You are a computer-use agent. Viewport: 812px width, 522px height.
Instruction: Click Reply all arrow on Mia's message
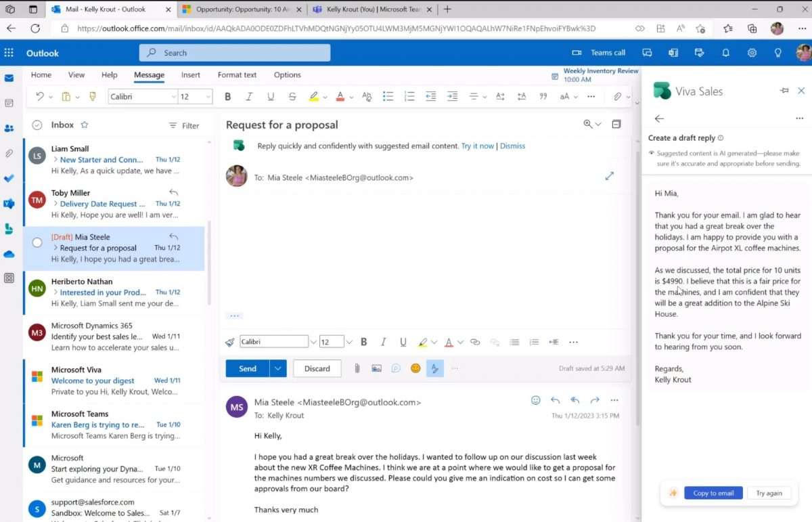(575, 400)
